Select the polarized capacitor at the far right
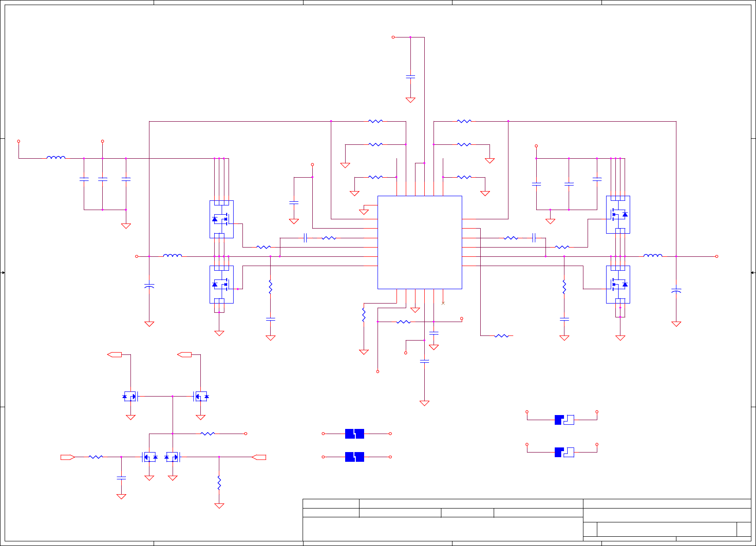 tap(676, 291)
